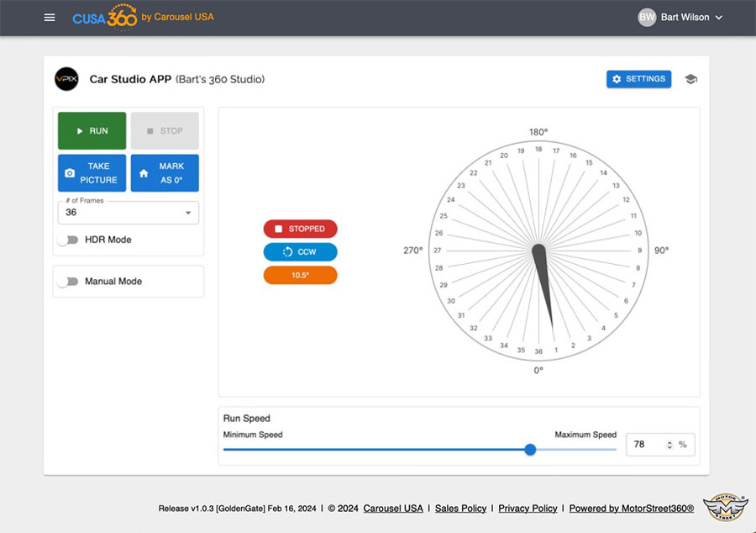Open the Settings gear button
This screenshot has width=756, height=533.
pyautogui.click(x=638, y=79)
